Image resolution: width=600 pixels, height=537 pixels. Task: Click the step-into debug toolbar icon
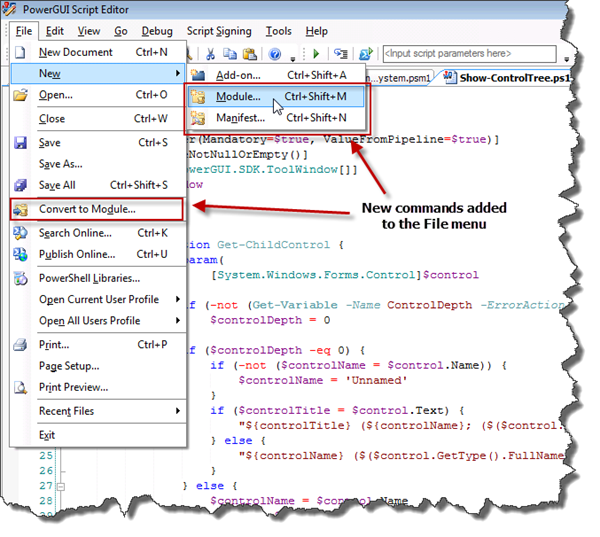[341, 54]
